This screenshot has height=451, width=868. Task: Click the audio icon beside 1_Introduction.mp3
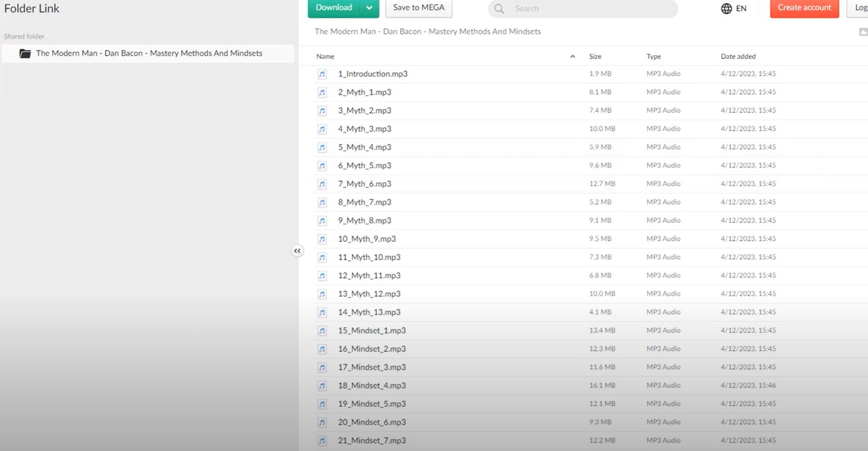tap(322, 74)
